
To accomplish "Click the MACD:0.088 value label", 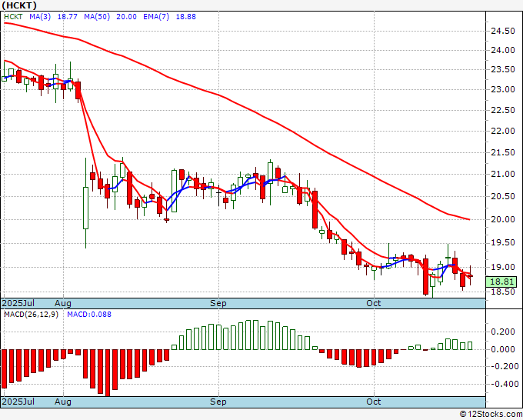I will click(89, 315).
